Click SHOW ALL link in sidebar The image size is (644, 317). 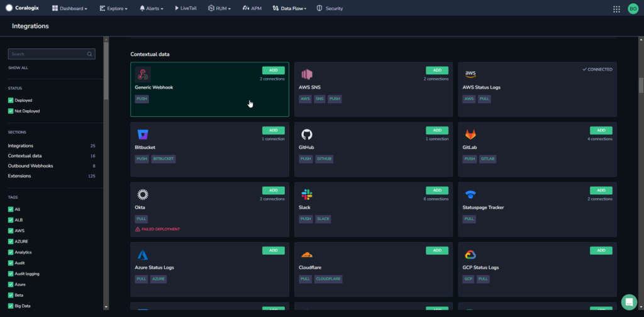[18, 68]
